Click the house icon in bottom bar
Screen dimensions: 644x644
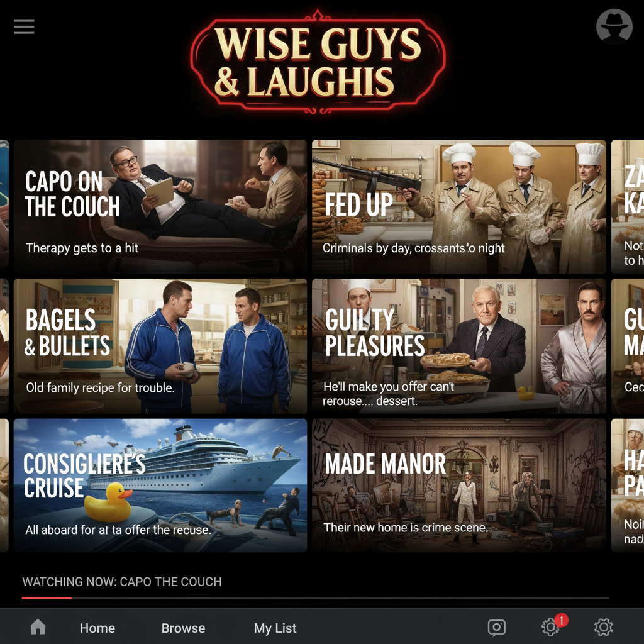[x=38, y=627]
